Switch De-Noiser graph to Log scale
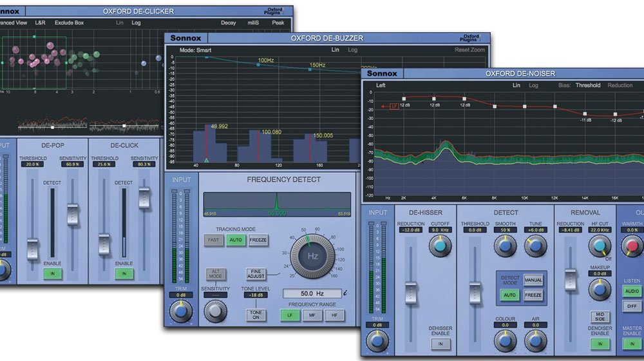 pos(533,86)
